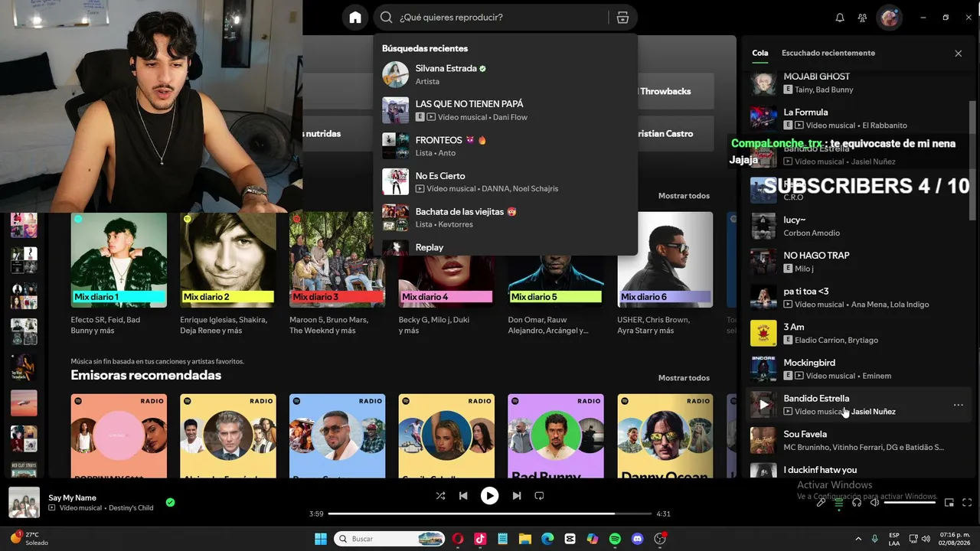Open the user profile avatar menu

[889, 18]
